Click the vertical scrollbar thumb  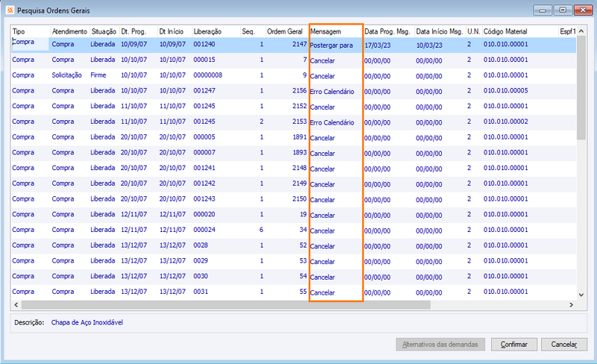(581, 88)
